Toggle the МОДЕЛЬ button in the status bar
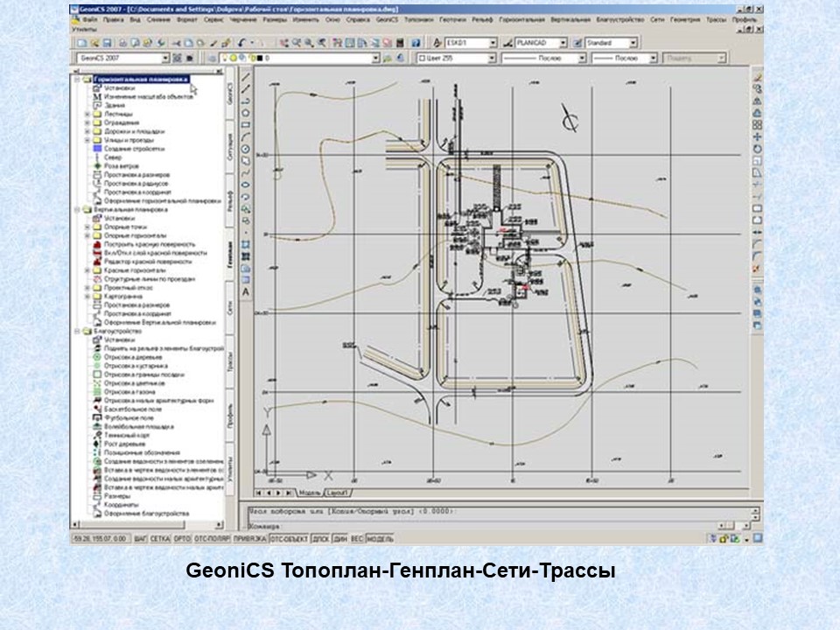The width and height of the screenshot is (840, 630). (x=380, y=538)
